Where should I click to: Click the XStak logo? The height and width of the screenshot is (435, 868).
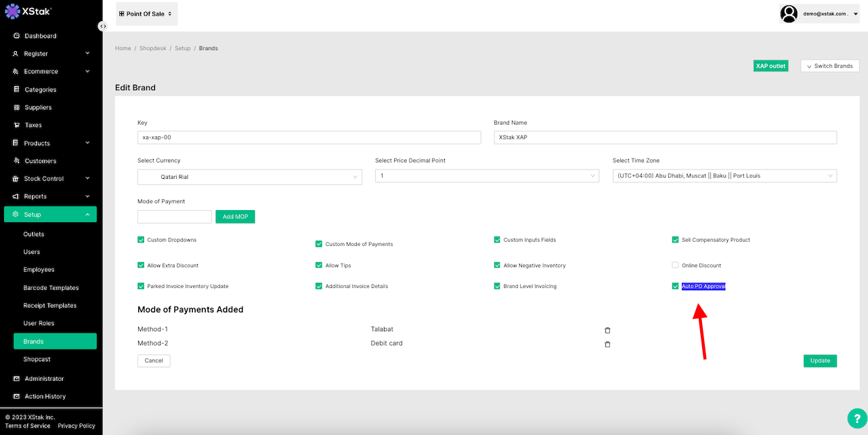click(x=28, y=12)
